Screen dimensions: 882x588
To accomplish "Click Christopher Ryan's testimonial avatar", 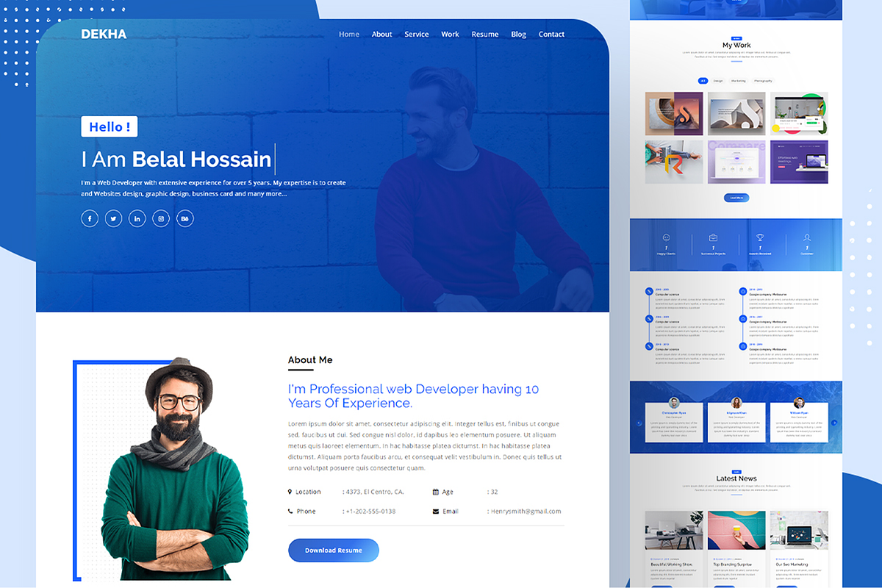I will coord(674,403).
